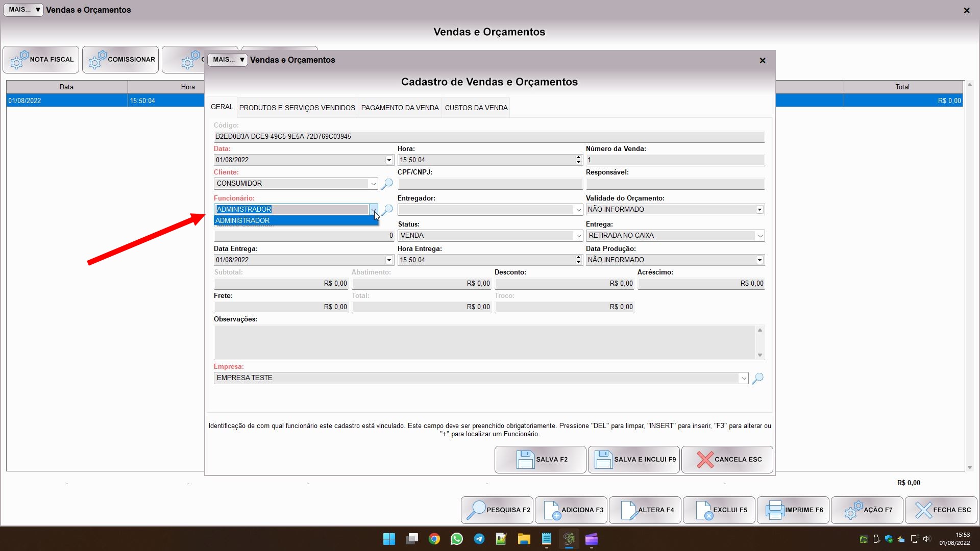Click the Hora field spinner arrows
The image size is (980, 551).
point(578,160)
